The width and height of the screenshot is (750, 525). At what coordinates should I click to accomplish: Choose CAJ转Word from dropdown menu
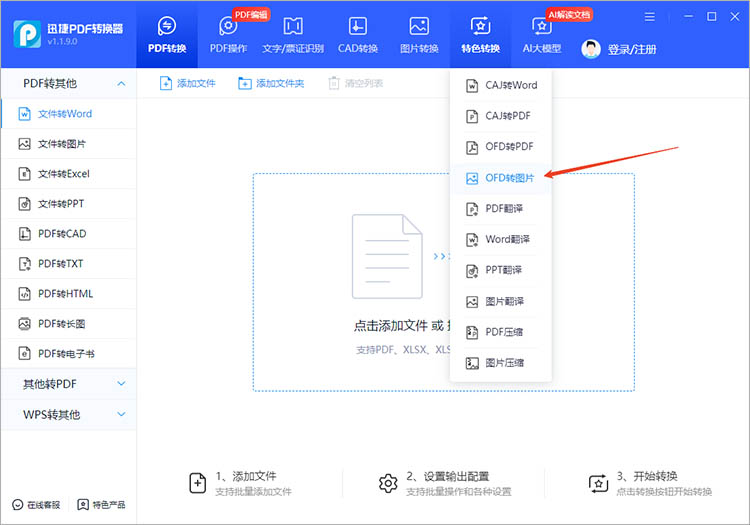point(501,86)
